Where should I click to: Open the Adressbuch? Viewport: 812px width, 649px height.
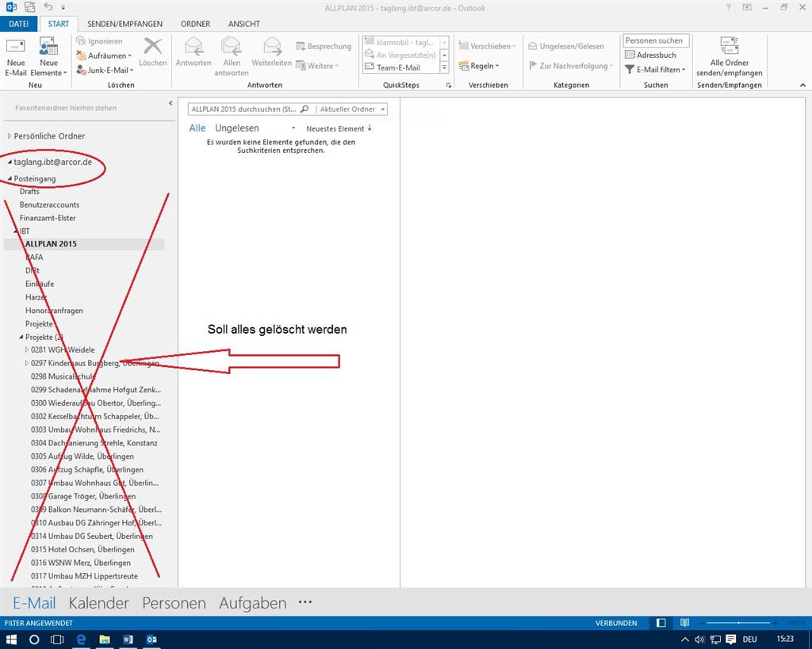(x=650, y=55)
